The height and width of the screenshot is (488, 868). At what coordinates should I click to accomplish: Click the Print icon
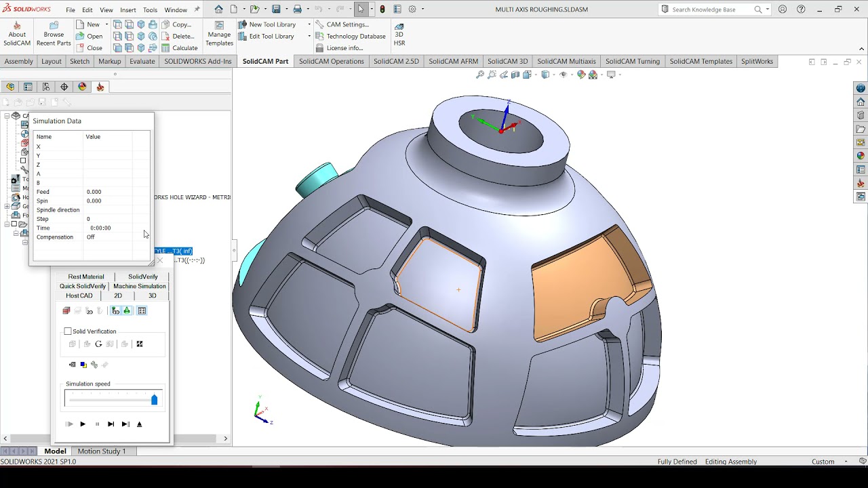(297, 9)
